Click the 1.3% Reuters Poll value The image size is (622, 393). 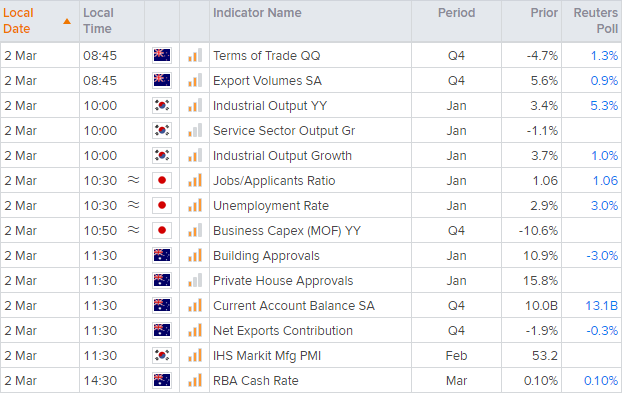[x=604, y=56]
